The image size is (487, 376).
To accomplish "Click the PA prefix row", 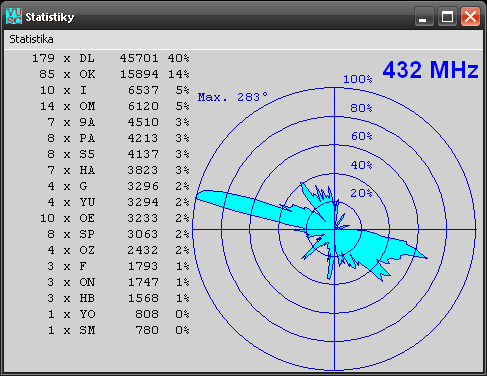I will [x=118, y=138].
